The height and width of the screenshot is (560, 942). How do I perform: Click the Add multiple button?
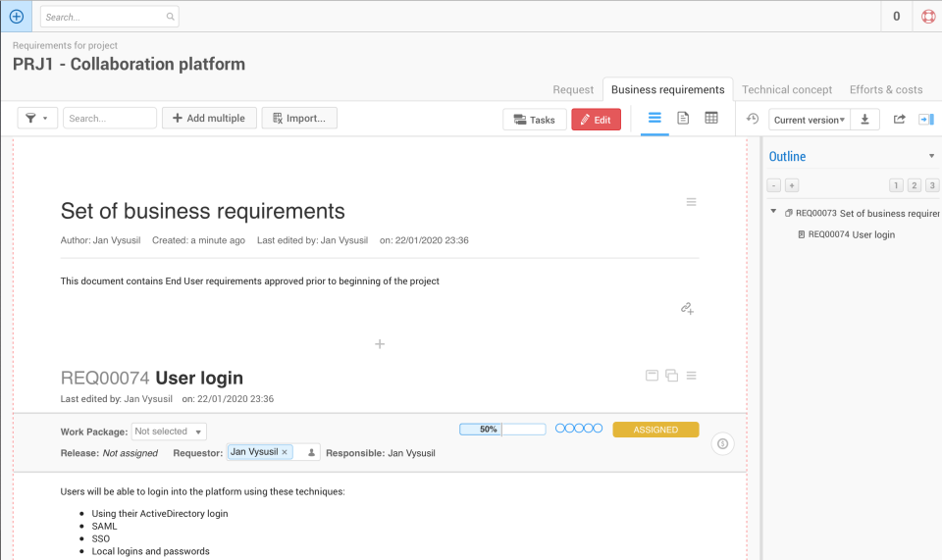pyautogui.click(x=209, y=119)
